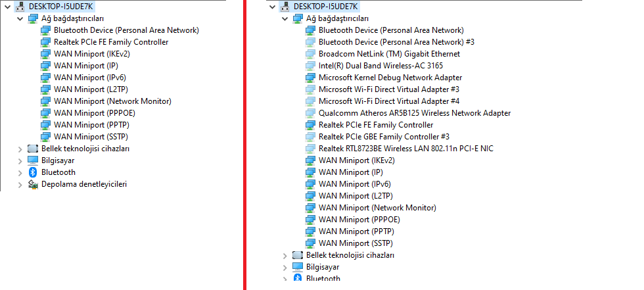
Task: Click the Bilgisayar monitor icon in right panel
Action: (x=298, y=267)
